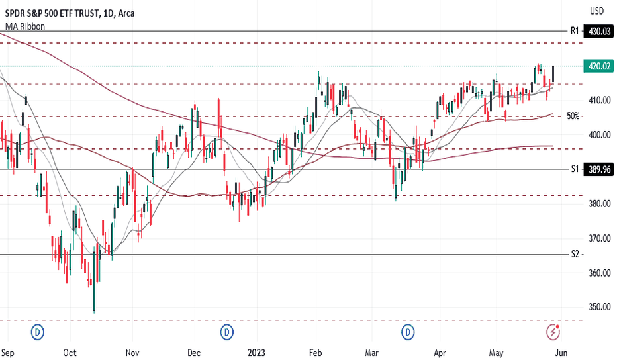This screenshot has width=617, height=364.
Task: Click the Feb label on time axis
Action: (x=316, y=353)
